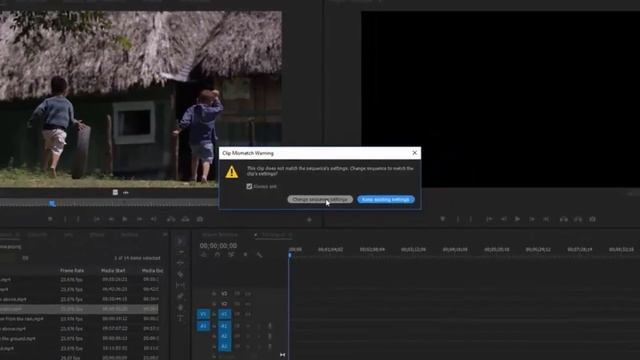640x360 pixels.
Task: Select Drag Audio Only icon under Source preview
Action: (x=126, y=192)
